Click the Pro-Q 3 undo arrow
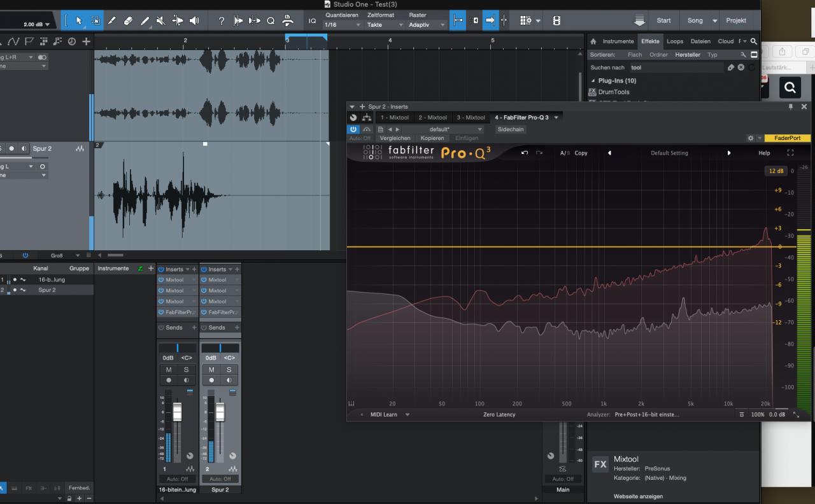 [x=525, y=153]
